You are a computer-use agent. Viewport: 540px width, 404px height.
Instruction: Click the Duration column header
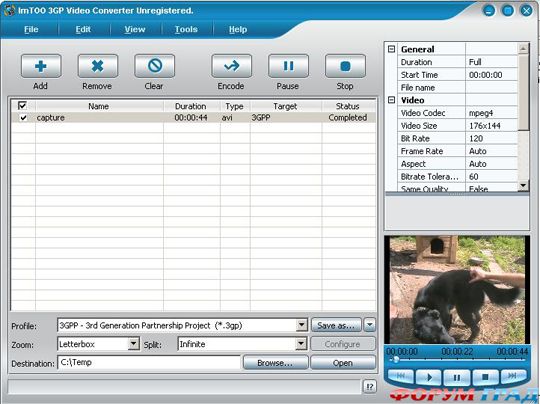[x=191, y=106]
